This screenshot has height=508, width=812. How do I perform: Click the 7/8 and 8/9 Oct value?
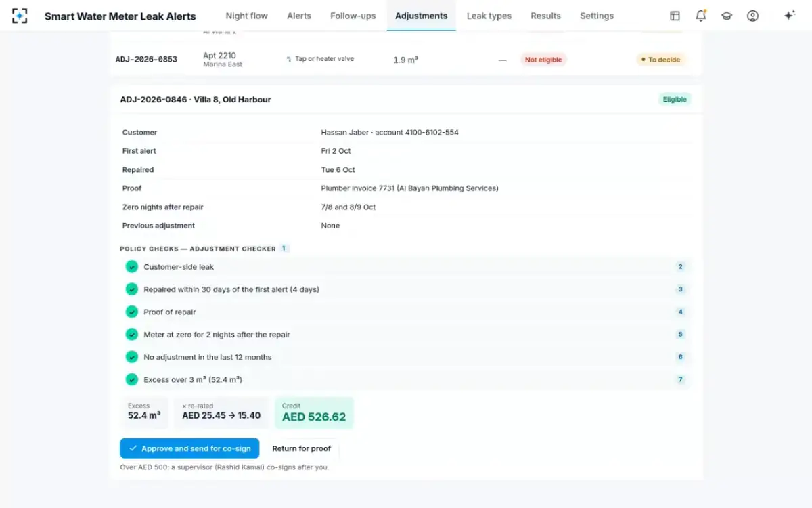coord(348,207)
